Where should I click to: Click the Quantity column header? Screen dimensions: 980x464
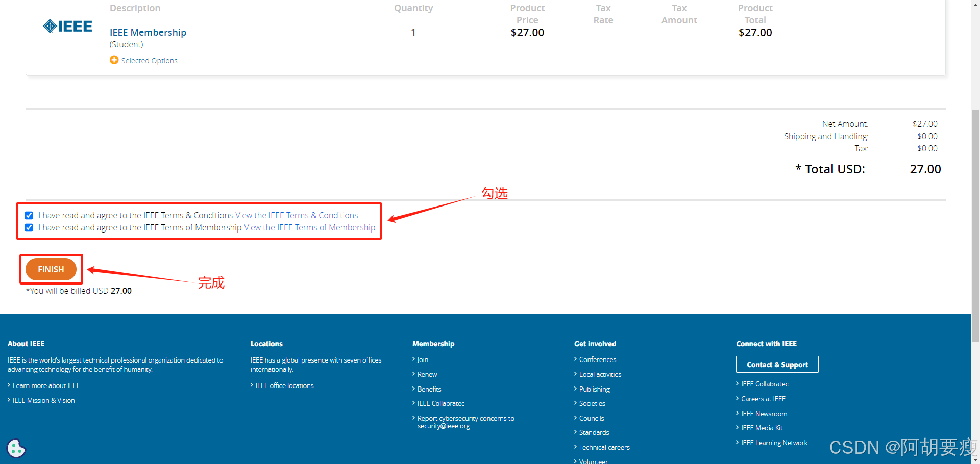click(x=413, y=8)
